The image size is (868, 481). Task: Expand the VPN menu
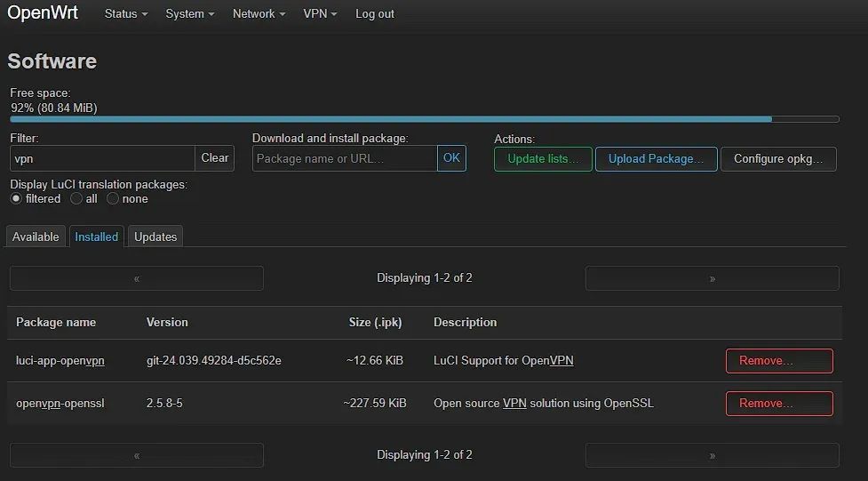(320, 14)
